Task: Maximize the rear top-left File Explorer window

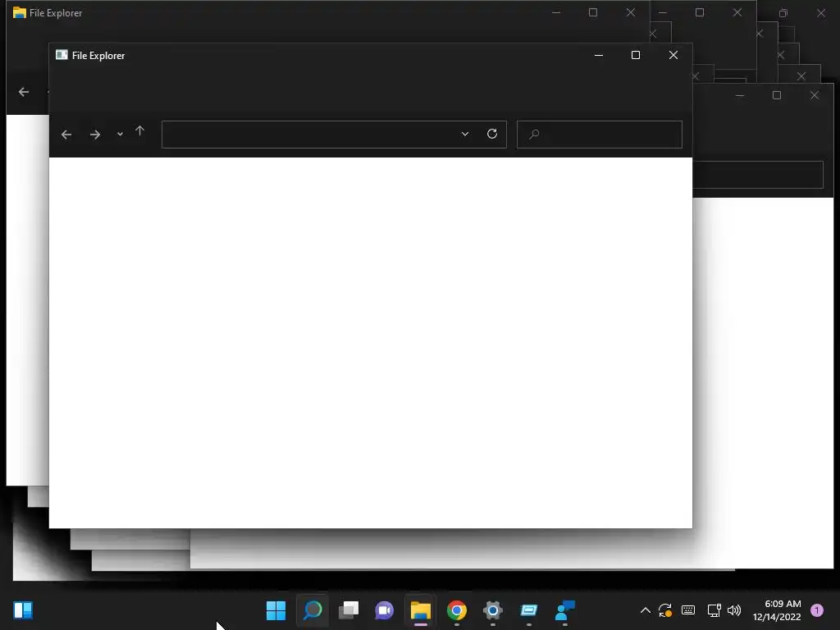Action: (593, 12)
